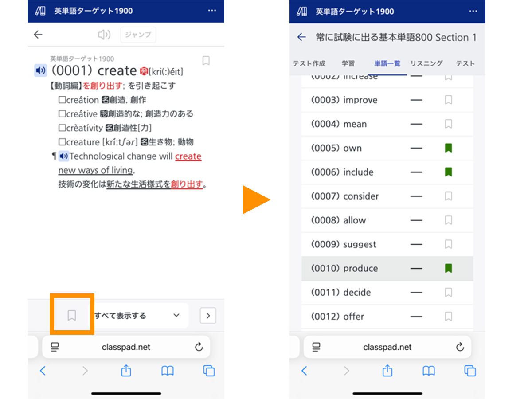Click the app logo on the create word screen
The image size is (532, 399).
point(41,11)
